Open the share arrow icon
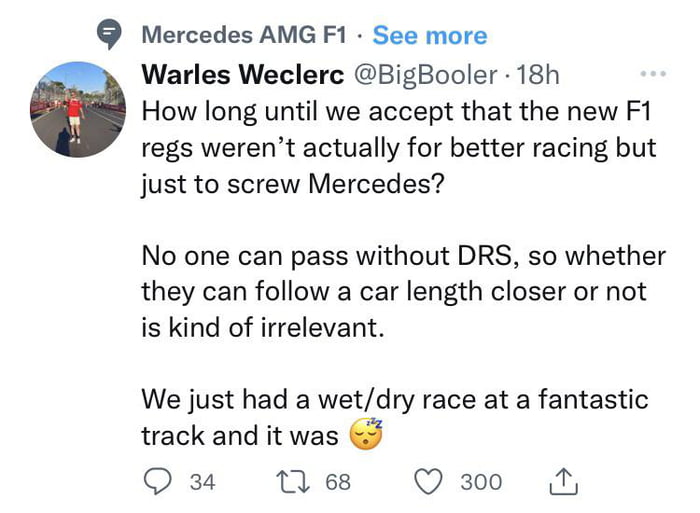Screen dimensions: 700x513 563,482
